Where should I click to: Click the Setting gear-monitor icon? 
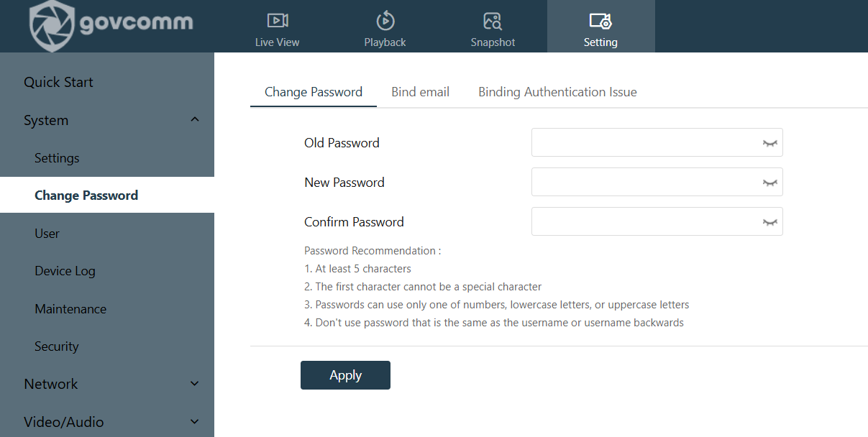pyautogui.click(x=600, y=20)
